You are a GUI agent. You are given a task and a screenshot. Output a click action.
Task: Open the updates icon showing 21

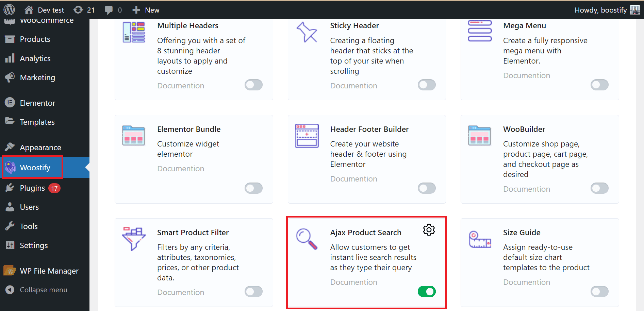(78, 10)
